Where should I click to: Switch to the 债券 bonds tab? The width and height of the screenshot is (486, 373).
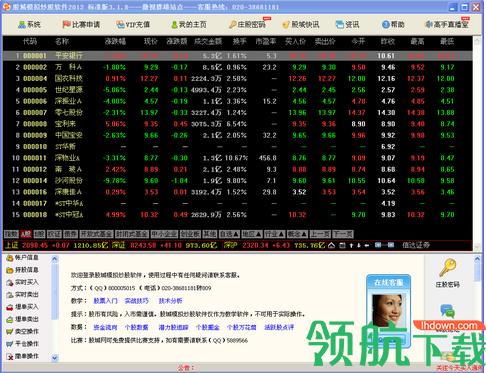click(x=70, y=234)
